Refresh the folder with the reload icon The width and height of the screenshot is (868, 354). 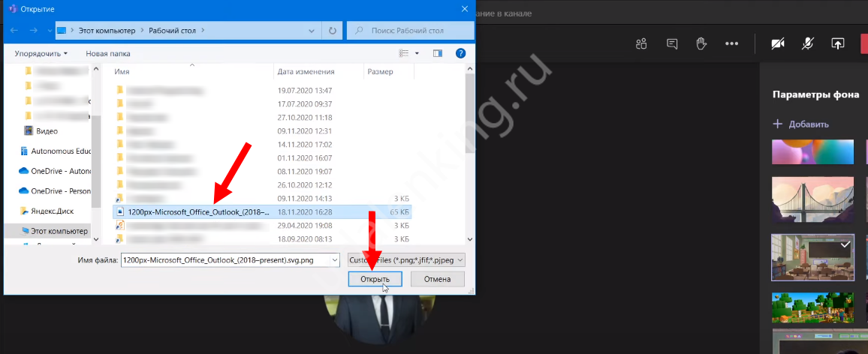333,31
